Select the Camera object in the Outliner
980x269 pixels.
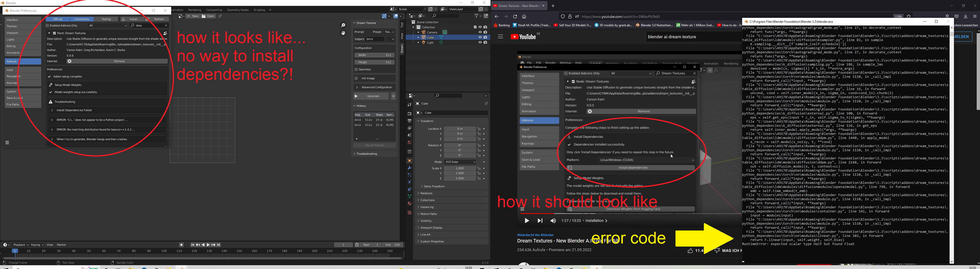(433, 32)
